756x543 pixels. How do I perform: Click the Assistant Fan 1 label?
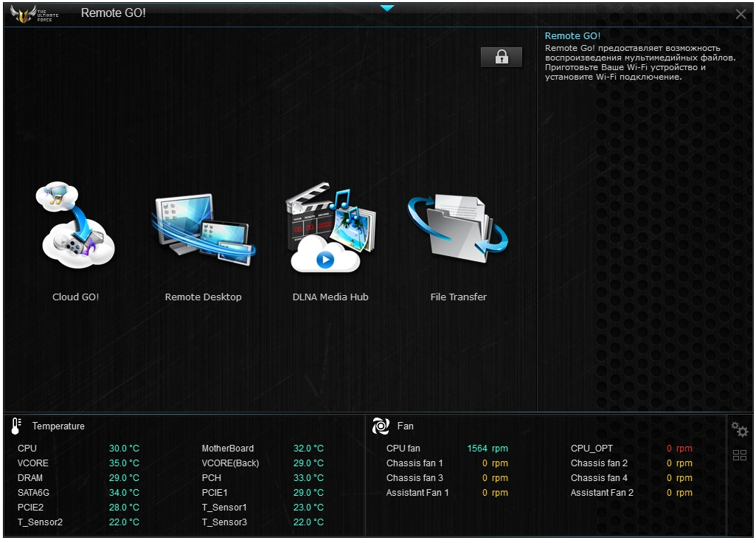[417, 493]
